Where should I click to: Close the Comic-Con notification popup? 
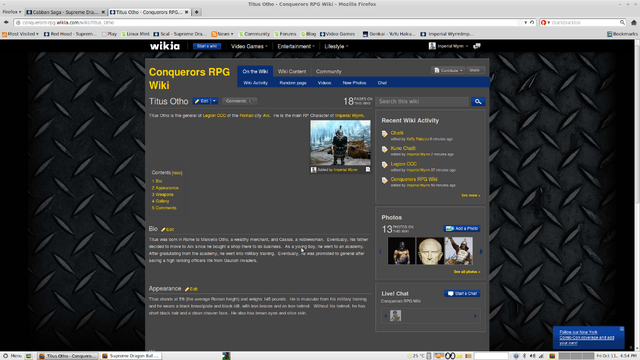click(622, 329)
